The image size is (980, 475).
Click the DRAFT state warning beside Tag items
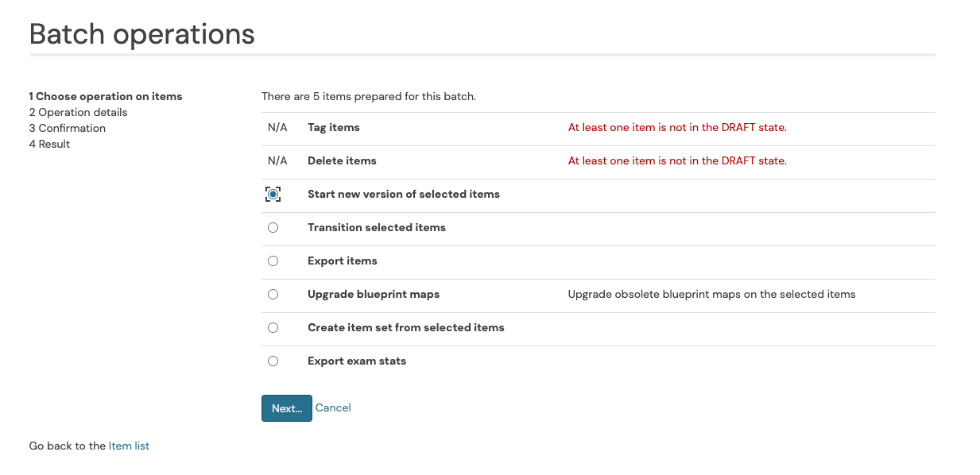677,127
